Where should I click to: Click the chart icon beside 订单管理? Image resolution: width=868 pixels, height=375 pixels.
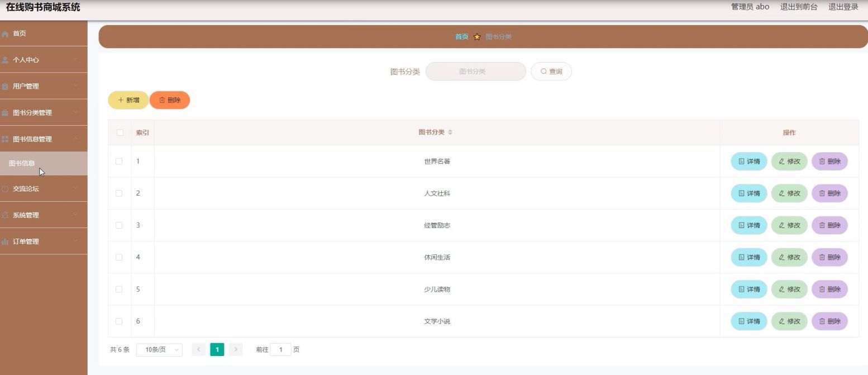(x=5, y=241)
